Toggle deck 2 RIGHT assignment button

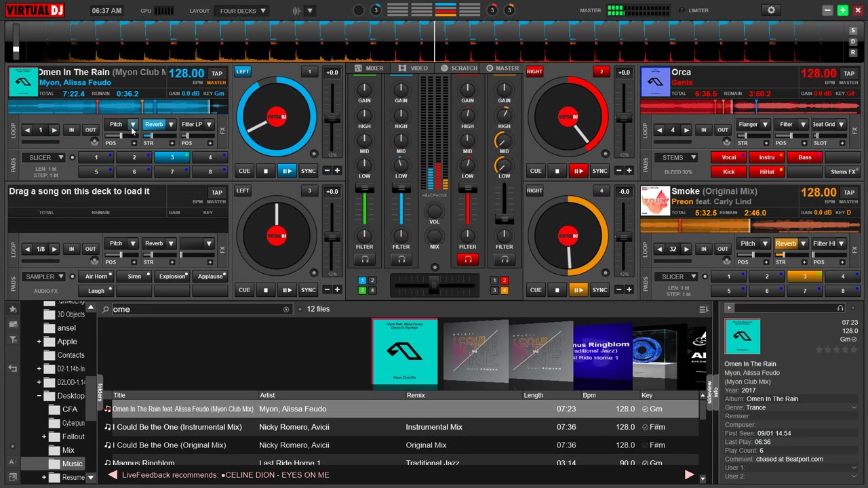[534, 71]
